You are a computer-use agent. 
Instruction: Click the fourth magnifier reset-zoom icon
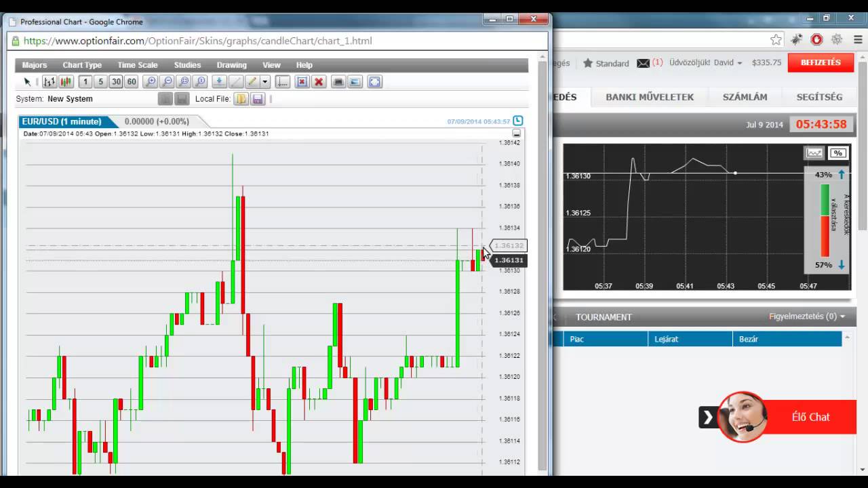tap(199, 82)
